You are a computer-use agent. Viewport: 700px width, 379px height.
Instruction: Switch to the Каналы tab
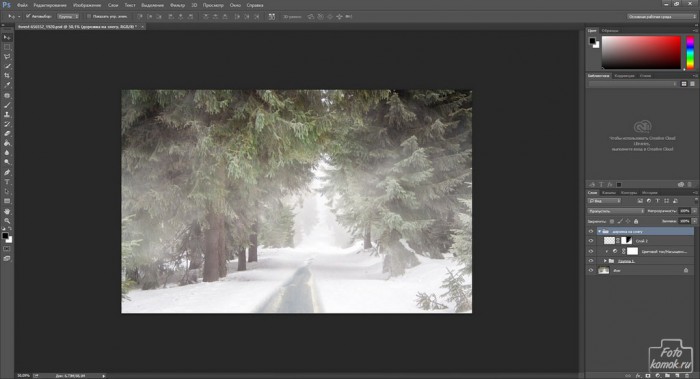tap(608, 192)
